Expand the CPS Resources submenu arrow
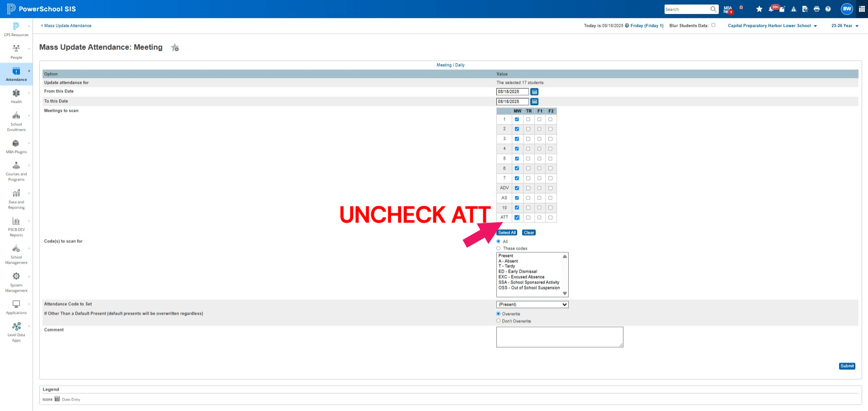Image resolution: width=868 pixels, height=411 pixels. 29,26
